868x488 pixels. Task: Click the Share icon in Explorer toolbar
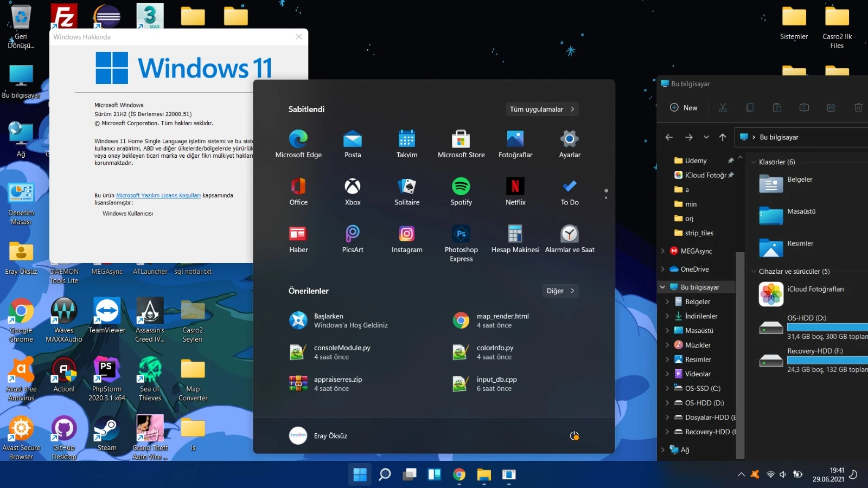pos(831,108)
